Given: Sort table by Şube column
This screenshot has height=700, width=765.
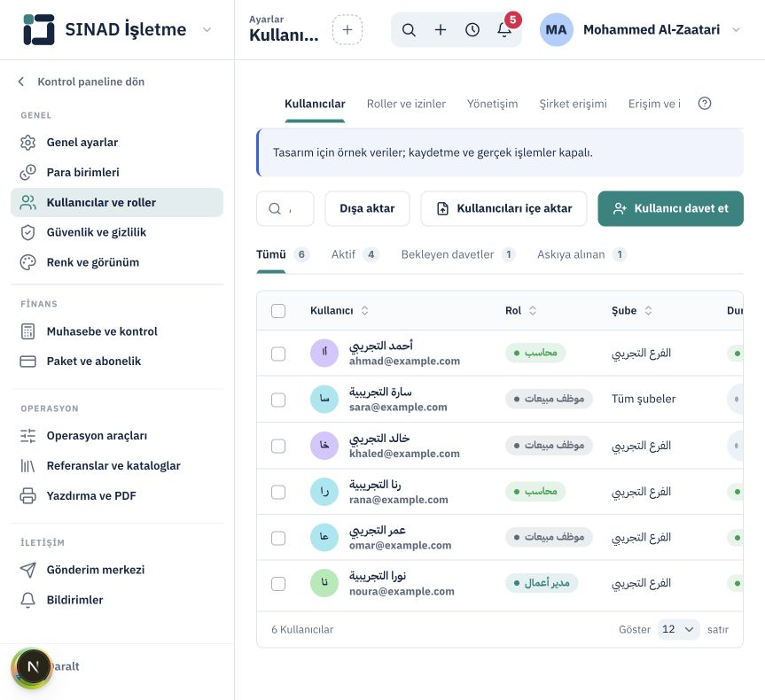Looking at the screenshot, I should click(x=632, y=311).
